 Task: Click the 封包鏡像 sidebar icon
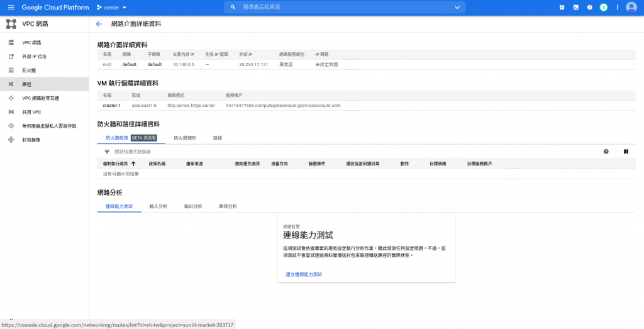click(x=11, y=140)
